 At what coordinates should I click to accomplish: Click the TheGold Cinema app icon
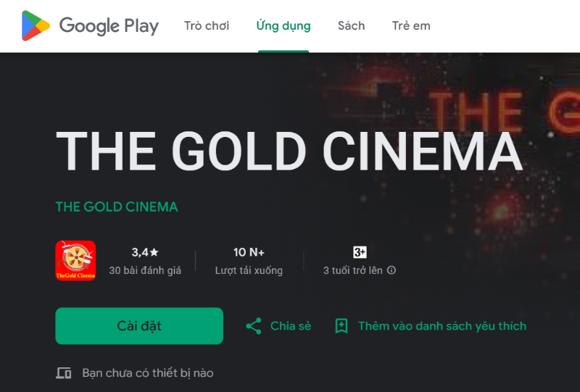point(75,261)
